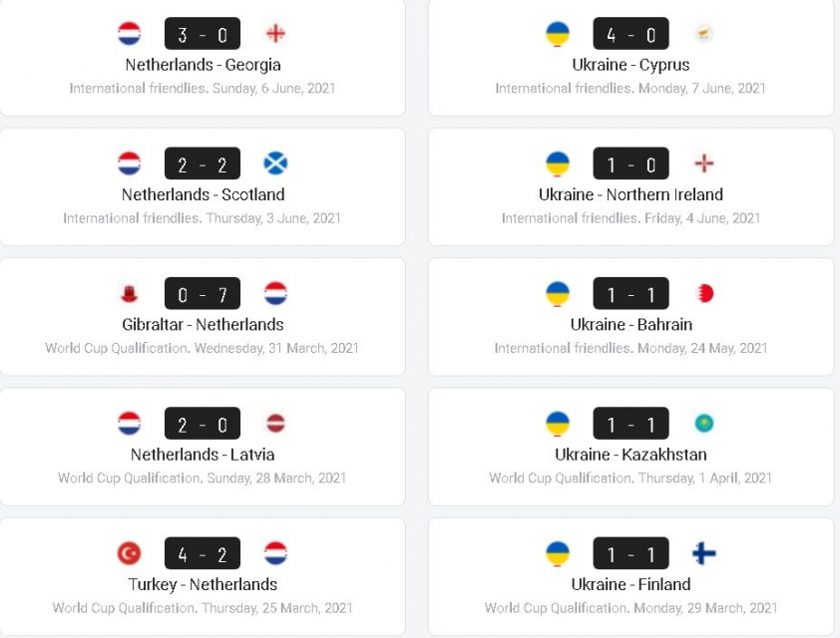The width and height of the screenshot is (840, 638).
Task: Click the Bahrain flag icon
Action: pos(704,294)
